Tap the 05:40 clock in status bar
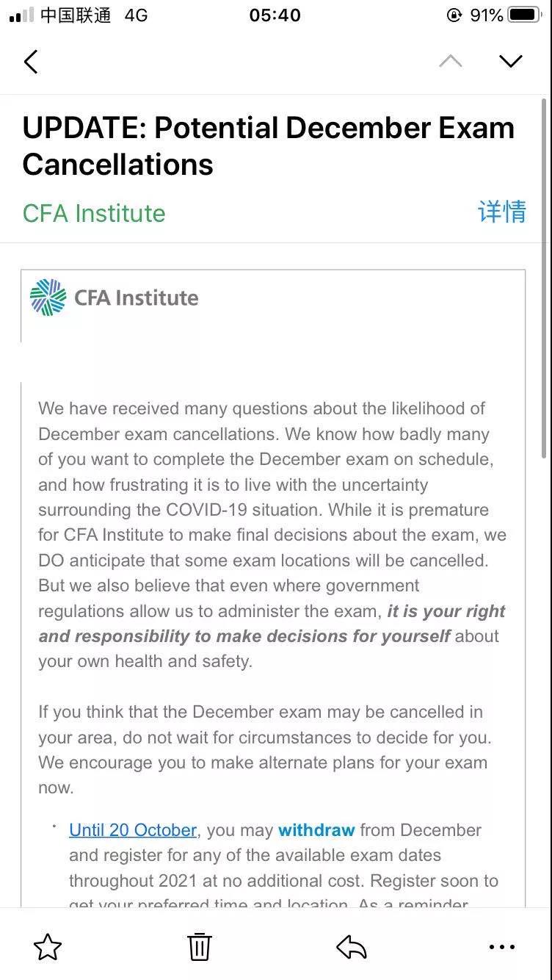 275,15
